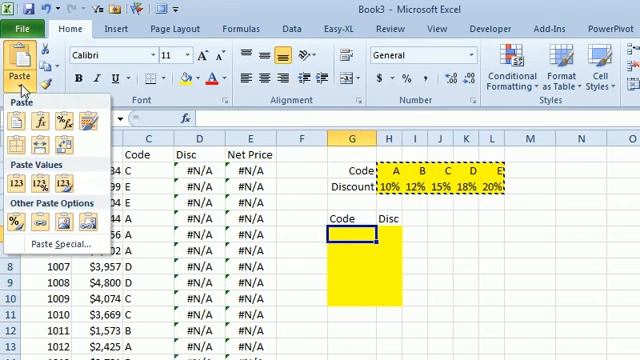Click in the formula bar input
The image size is (640, 360).
point(417,118)
